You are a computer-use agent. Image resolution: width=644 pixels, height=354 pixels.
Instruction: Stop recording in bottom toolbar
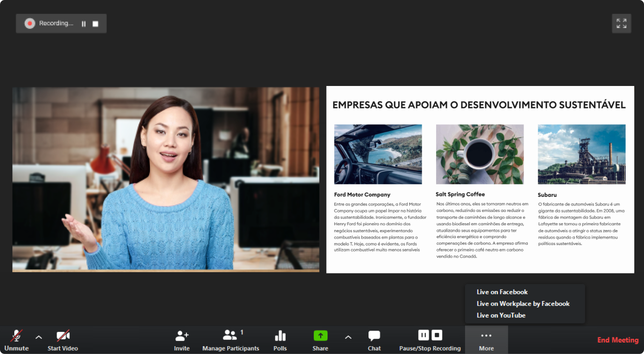(x=437, y=335)
